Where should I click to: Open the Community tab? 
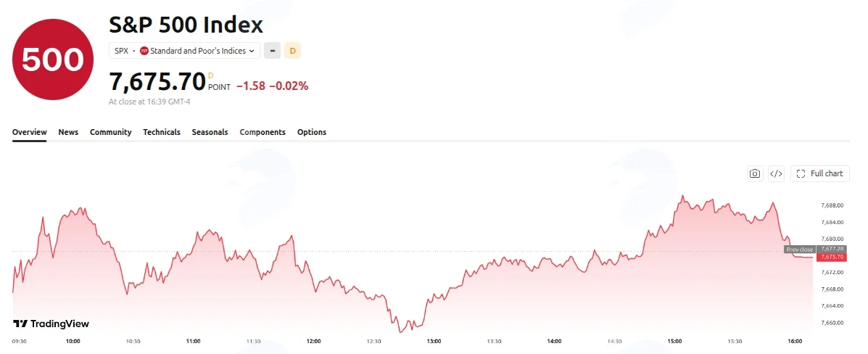[111, 132]
